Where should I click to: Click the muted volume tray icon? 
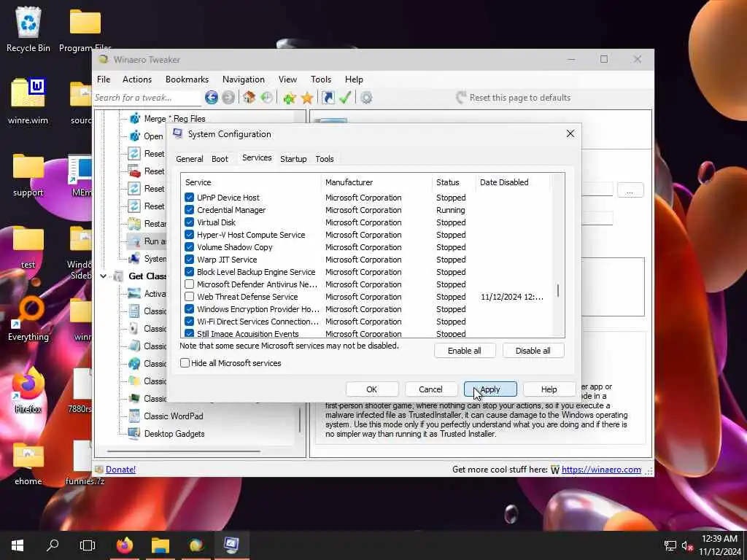coord(687,545)
